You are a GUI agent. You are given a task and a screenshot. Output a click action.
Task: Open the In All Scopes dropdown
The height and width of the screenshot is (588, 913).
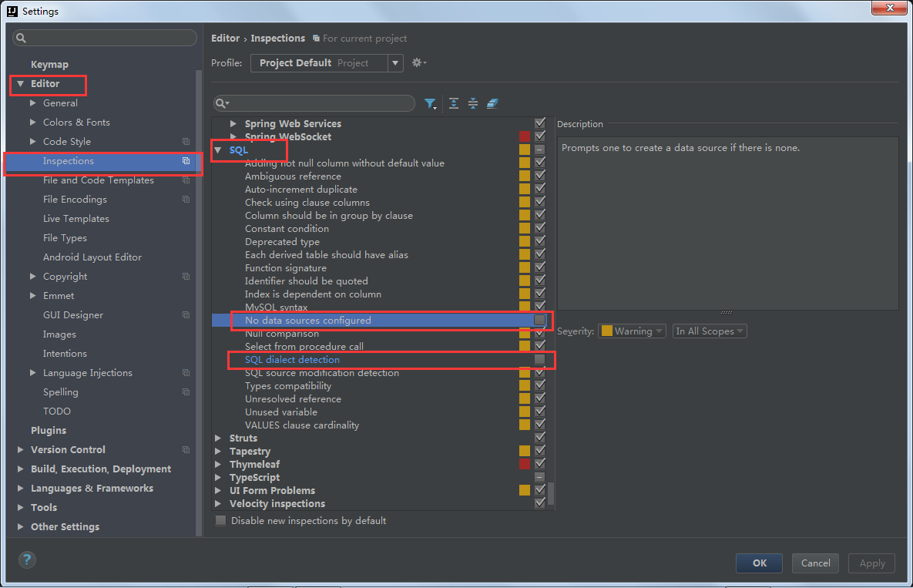click(709, 331)
